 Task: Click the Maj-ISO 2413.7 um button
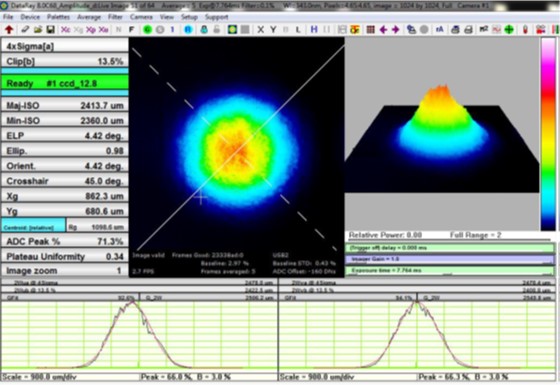pyautogui.click(x=65, y=105)
